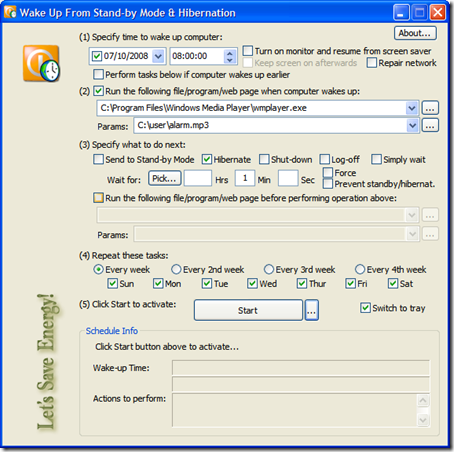This screenshot has height=452, width=454.
Task: Expand the wmplayer.exe program path dropdown
Action: (x=412, y=108)
